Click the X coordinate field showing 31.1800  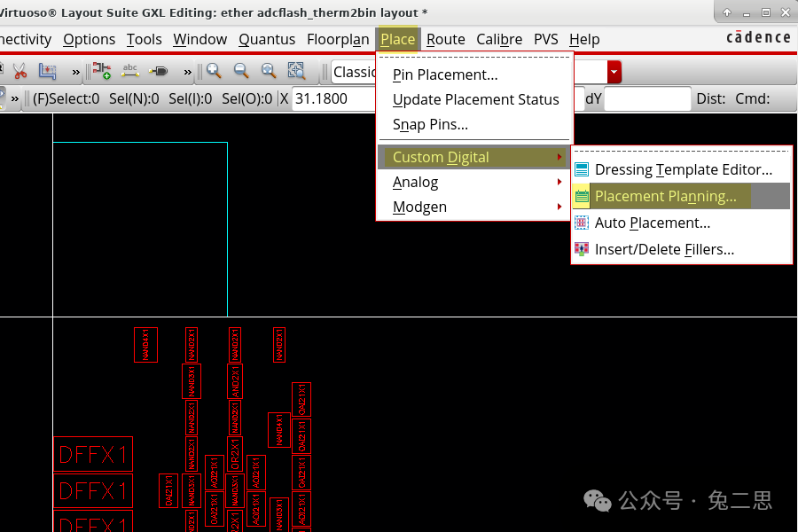click(x=334, y=98)
